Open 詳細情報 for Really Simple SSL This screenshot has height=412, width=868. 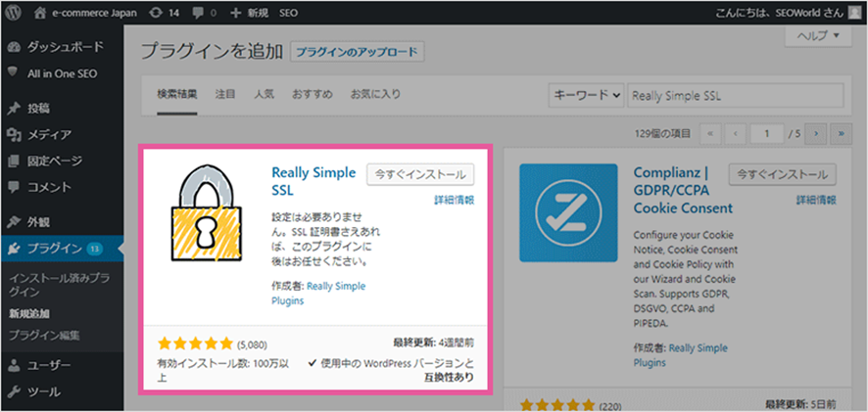pyautogui.click(x=454, y=201)
